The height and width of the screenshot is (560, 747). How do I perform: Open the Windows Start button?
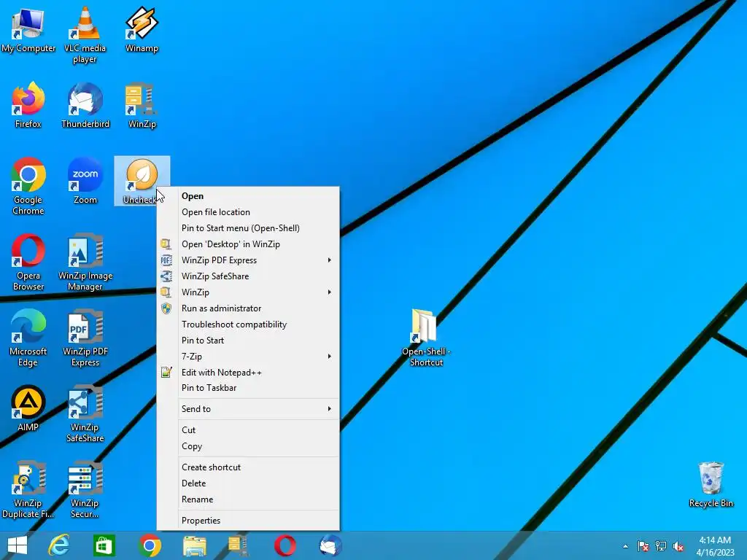point(18,545)
